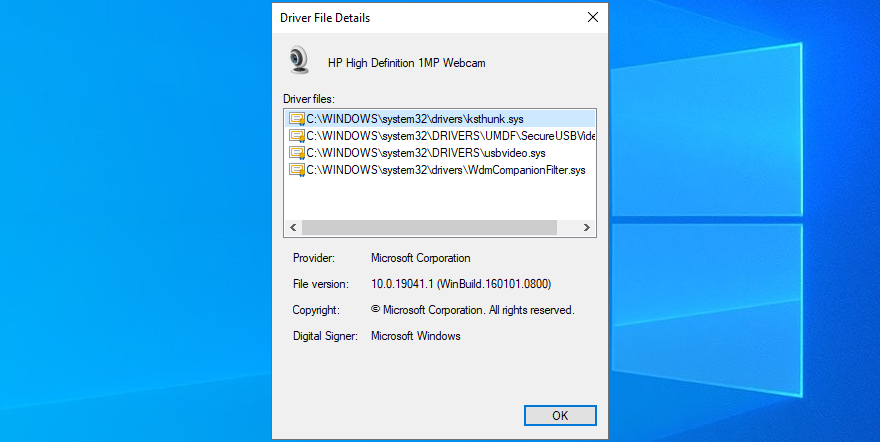Click the horizontal scrollbar left arrow
Image resolution: width=880 pixels, height=442 pixels.
coord(293,228)
